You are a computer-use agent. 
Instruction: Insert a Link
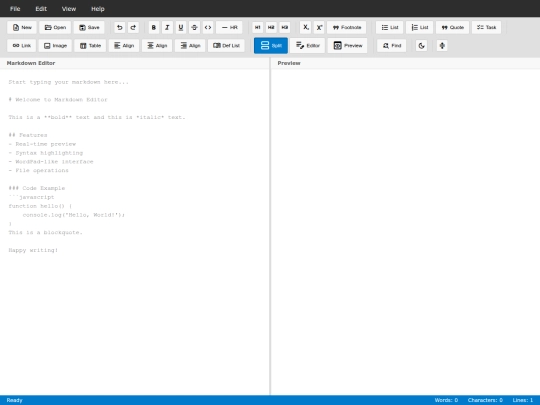tap(22, 46)
